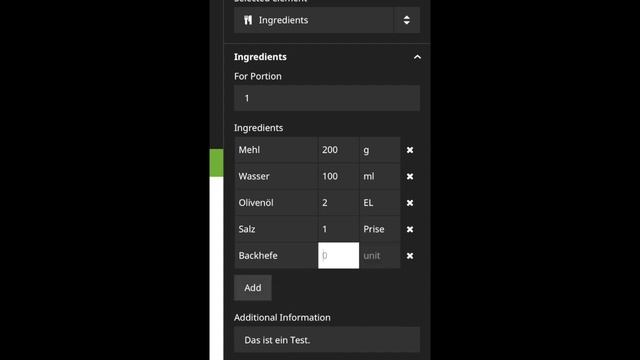This screenshot has height=360, width=640.
Task: Edit the Salz unit Prise field
Action: pos(380,229)
